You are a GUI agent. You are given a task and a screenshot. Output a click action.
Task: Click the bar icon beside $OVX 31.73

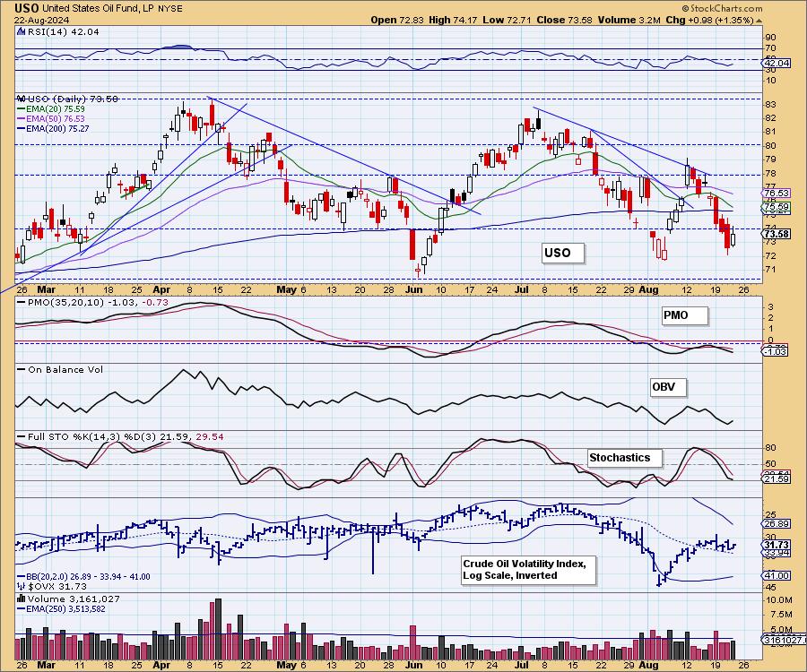pyautogui.click(x=22, y=586)
